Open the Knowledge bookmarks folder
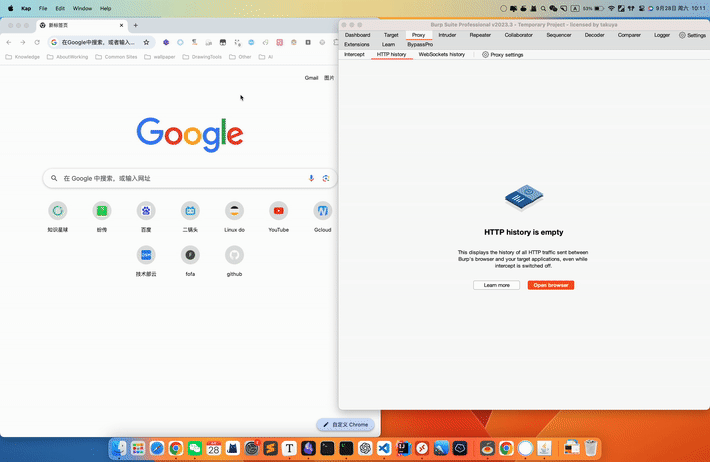710x462 pixels. (23, 57)
